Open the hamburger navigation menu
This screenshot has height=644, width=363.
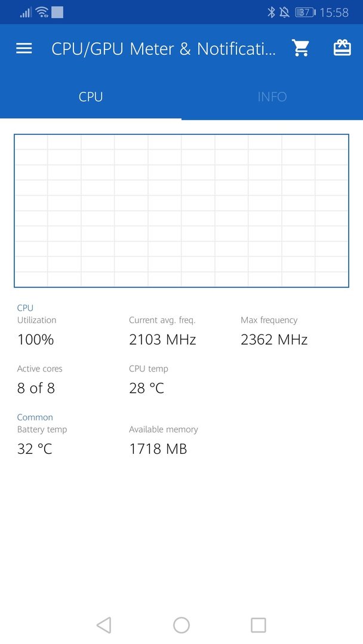tap(24, 48)
